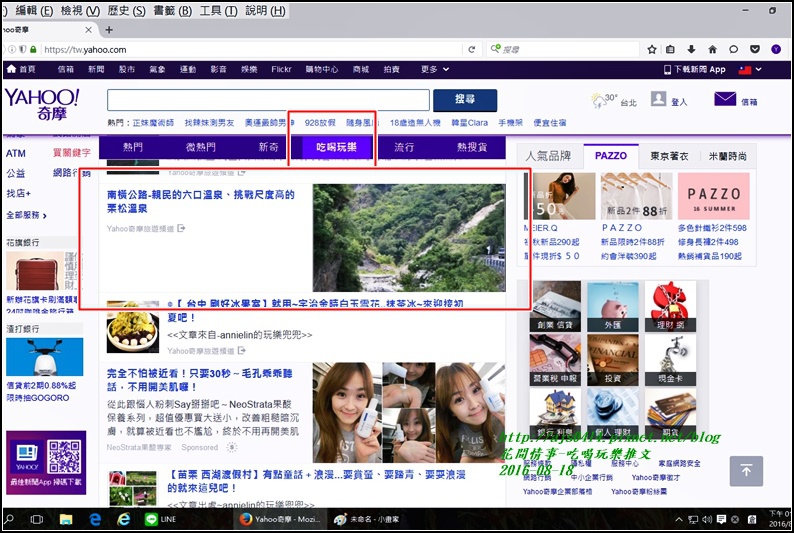Click the Firefox home icon
794x533 pixels.
click(712, 49)
